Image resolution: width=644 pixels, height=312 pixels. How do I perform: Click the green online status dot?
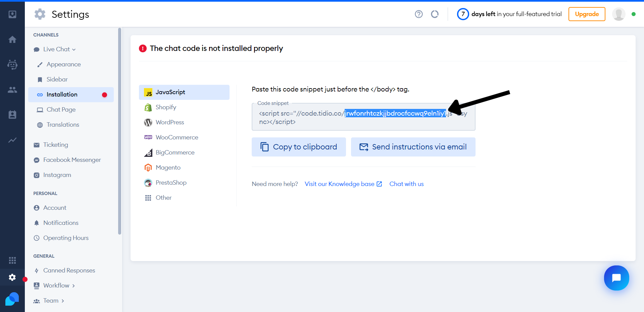633,14
